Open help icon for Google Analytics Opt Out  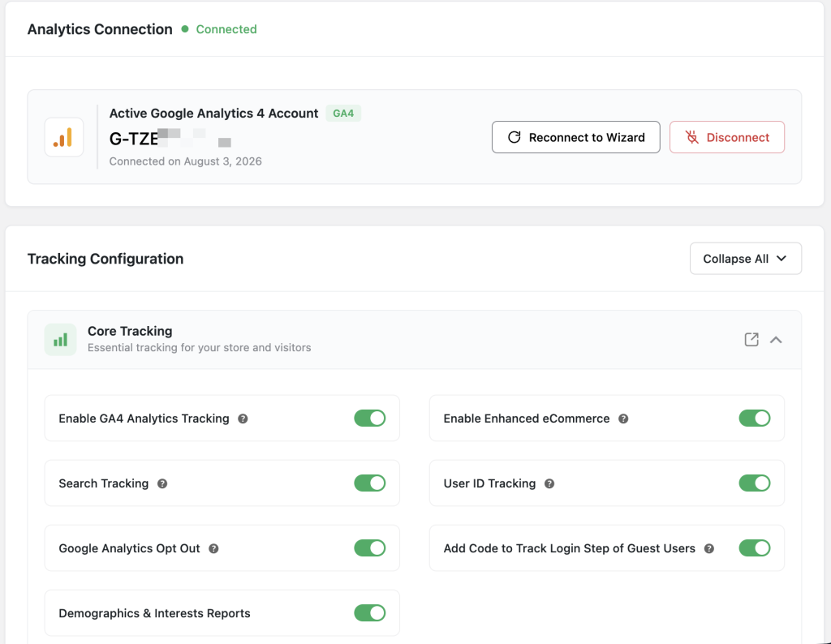[x=213, y=548]
